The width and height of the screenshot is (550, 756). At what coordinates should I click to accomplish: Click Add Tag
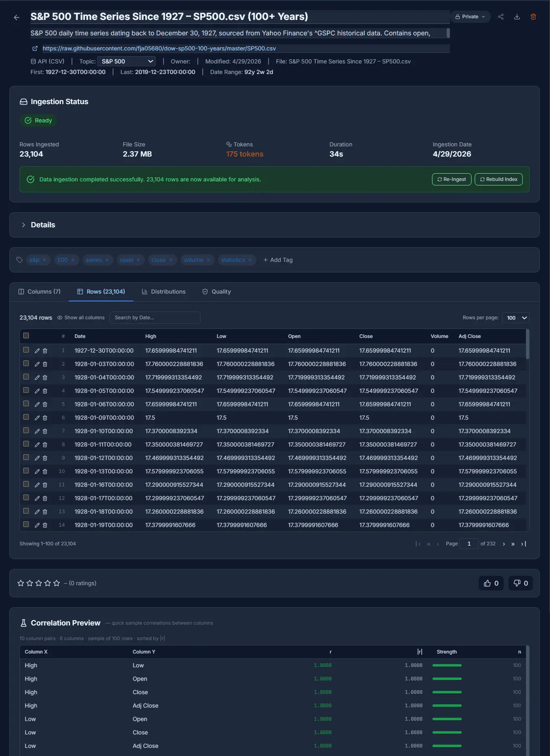[x=278, y=260]
